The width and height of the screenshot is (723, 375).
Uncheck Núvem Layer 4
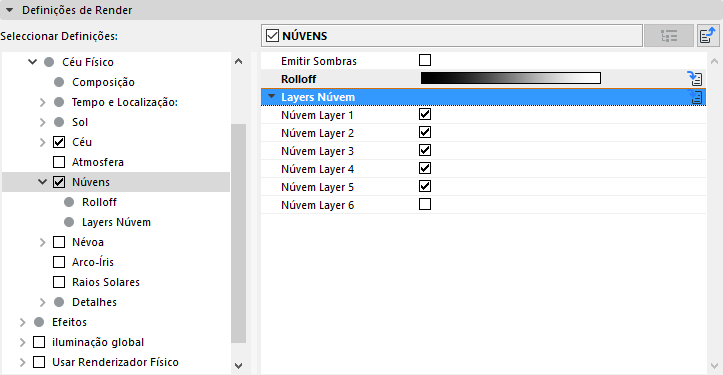(425, 168)
